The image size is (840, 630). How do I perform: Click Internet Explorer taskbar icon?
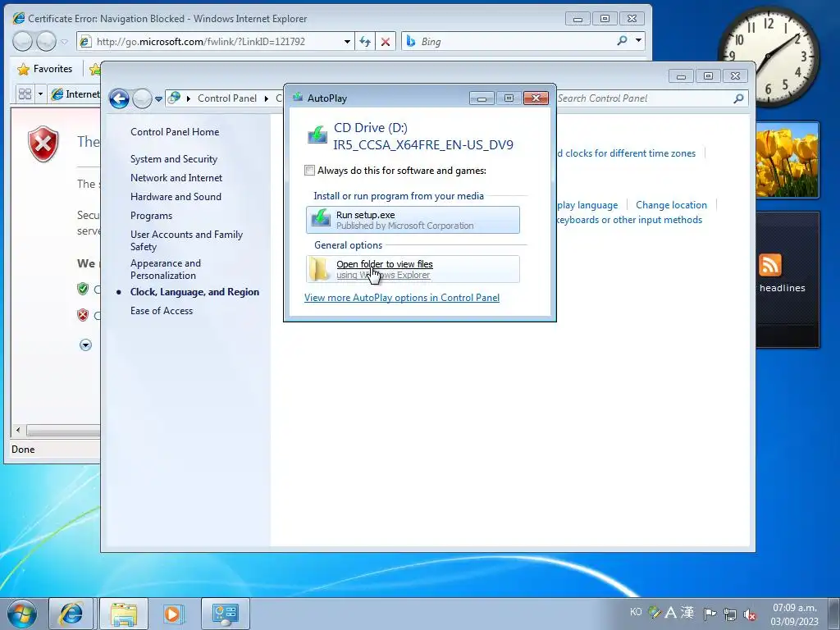click(x=71, y=614)
